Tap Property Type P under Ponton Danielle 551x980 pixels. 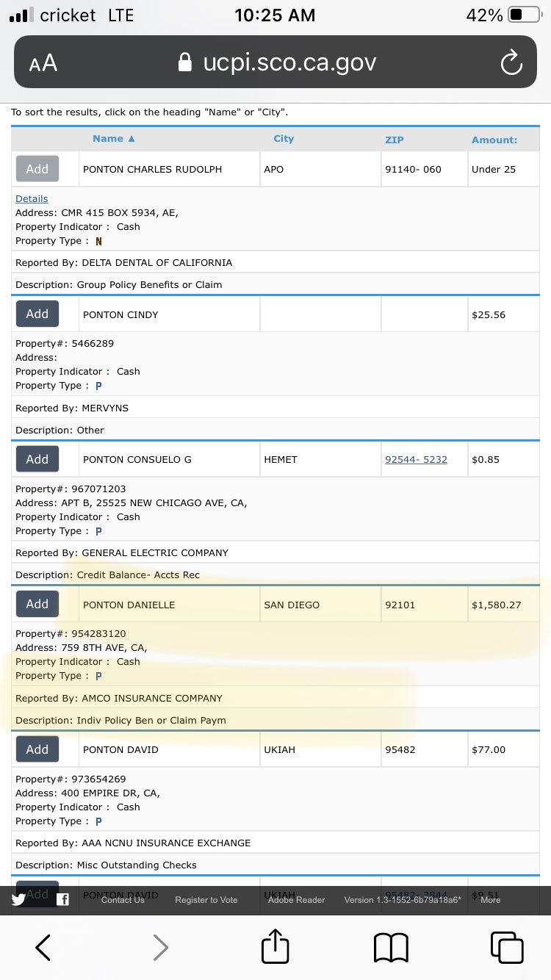[x=98, y=676]
